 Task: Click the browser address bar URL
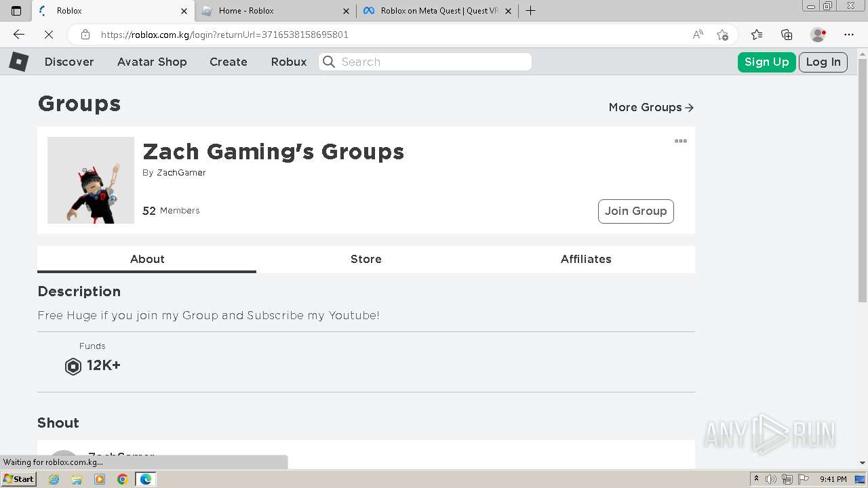point(224,35)
